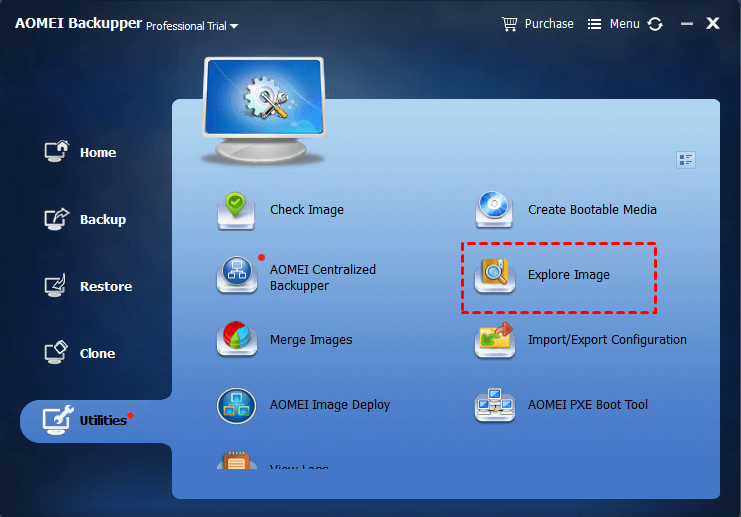
Task: Click the shopping cart Purchase icon
Action: click(x=509, y=24)
